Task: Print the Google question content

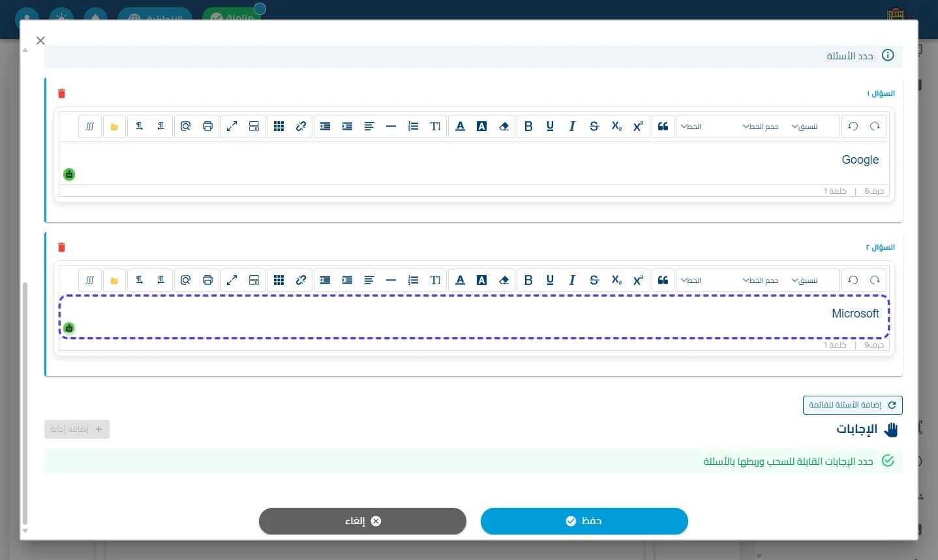Action: tap(207, 126)
